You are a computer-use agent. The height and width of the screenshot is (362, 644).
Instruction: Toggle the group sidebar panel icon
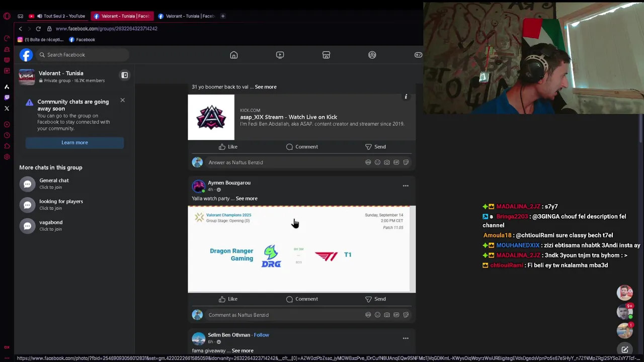(124, 75)
